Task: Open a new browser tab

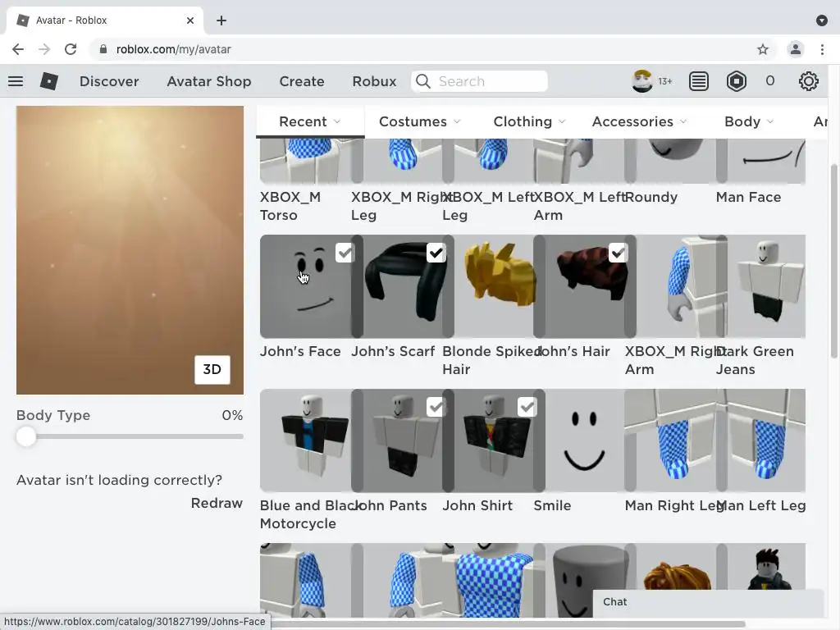Action: click(221, 21)
